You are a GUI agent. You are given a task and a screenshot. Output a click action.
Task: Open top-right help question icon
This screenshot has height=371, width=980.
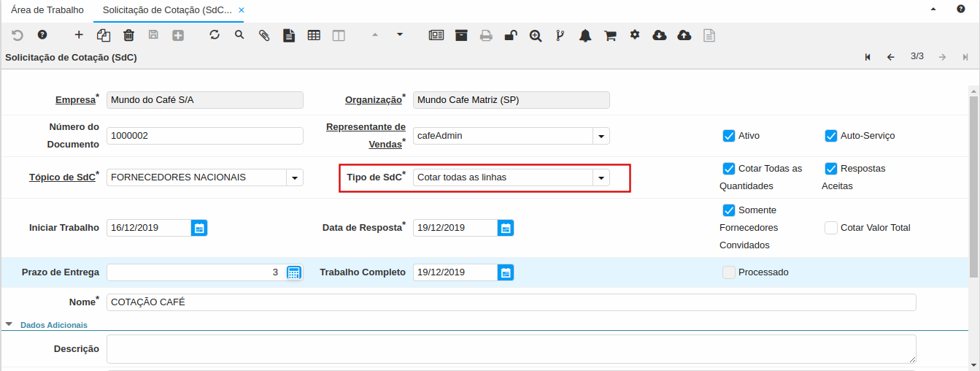click(960, 9)
